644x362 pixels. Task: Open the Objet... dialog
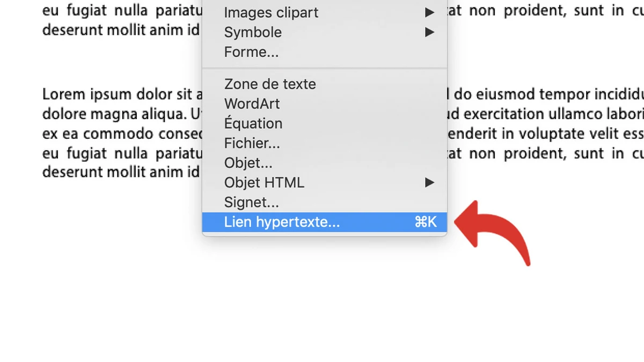pyautogui.click(x=248, y=162)
